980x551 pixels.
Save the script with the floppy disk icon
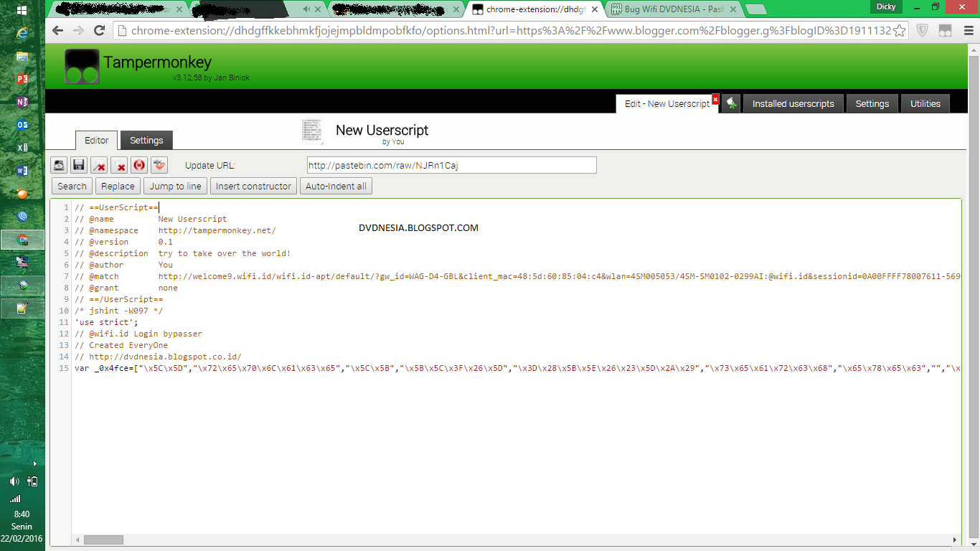(x=79, y=165)
